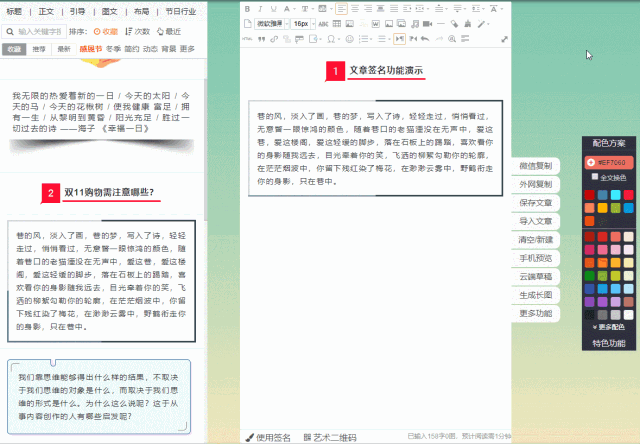Image resolution: width=640 pixels, height=444 pixels.
Task: Toggle bold formatting in editor toolbar
Action: pos(247,9)
